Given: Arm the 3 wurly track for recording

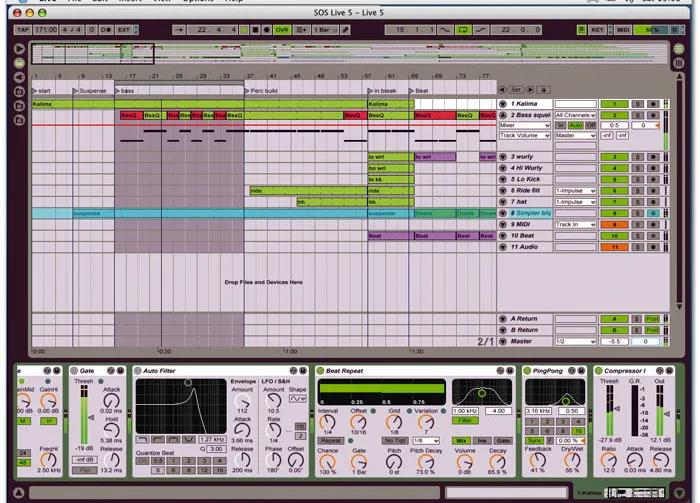Looking at the screenshot, I should (653, 157).
